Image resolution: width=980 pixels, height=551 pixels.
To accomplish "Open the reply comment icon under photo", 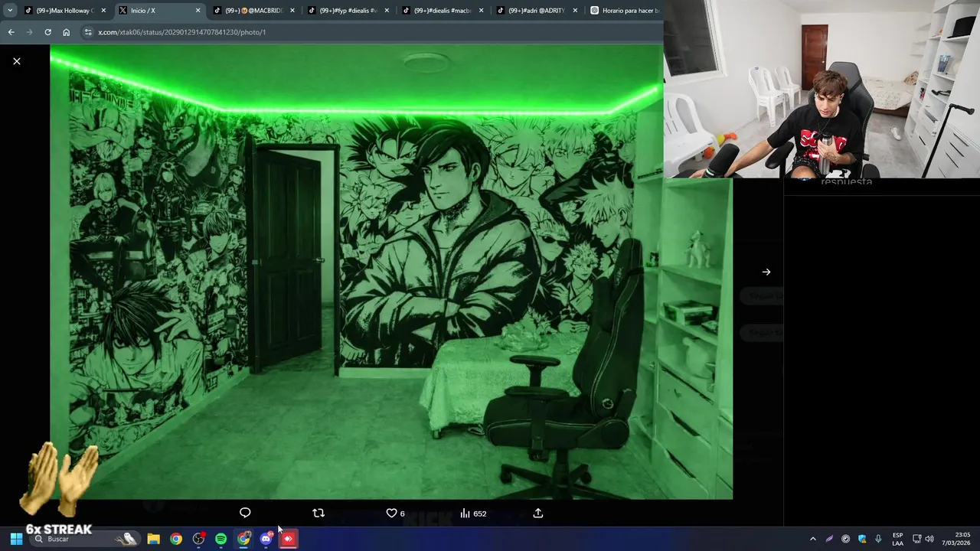I will point(245,513).
